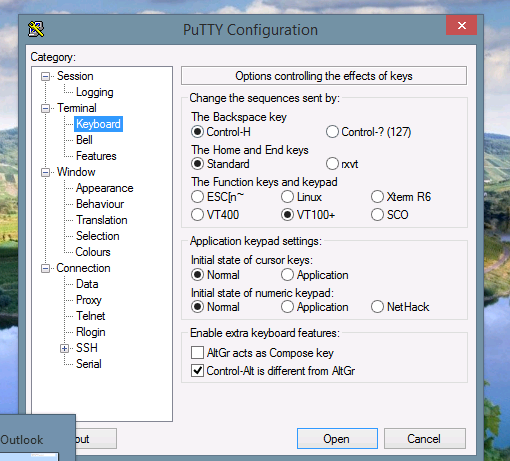
Task: Expand the SSH tree node
Action: [64, 348]
